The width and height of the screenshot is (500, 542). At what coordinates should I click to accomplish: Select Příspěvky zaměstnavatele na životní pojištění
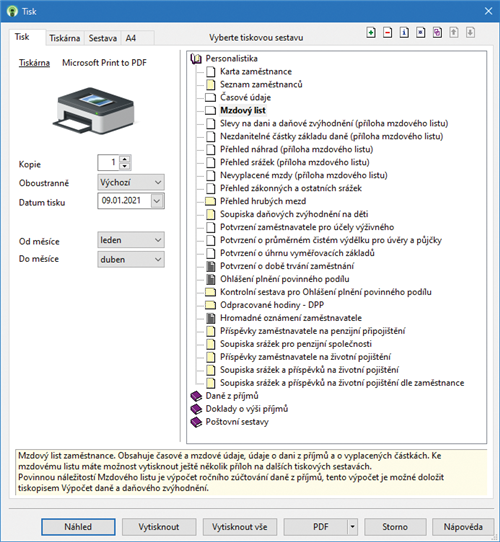(305, 357)
